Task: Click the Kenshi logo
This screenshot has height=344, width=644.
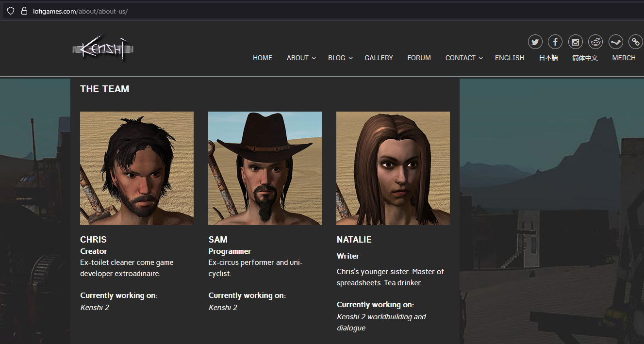Action: tap(103, 48)
